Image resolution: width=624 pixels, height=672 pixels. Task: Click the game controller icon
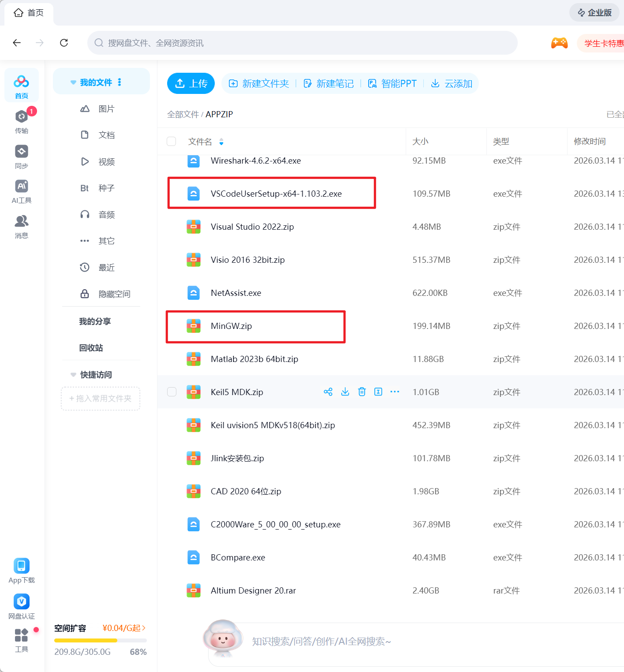pyautogui.click(x=559, y=43)
